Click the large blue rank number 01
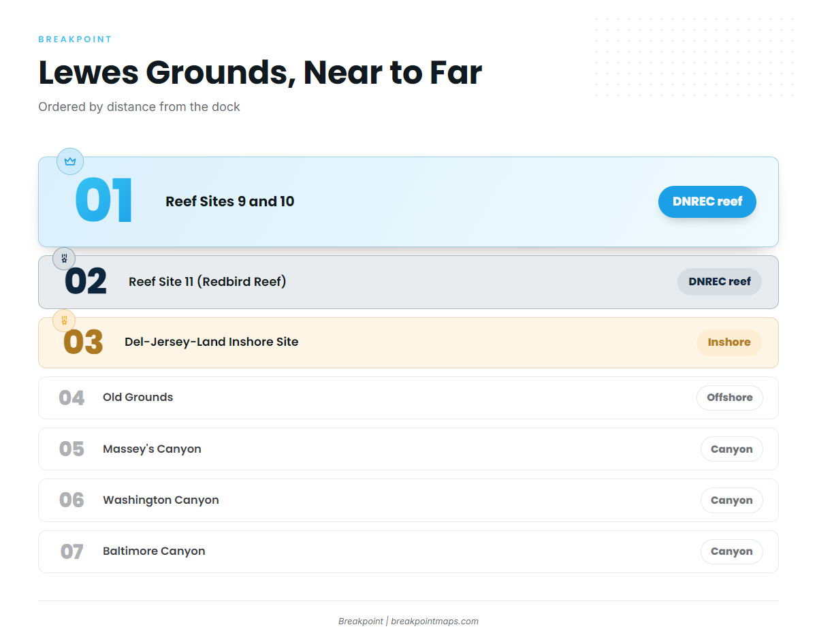This screenshot has height=644, width=817. [x=104, y=202]
